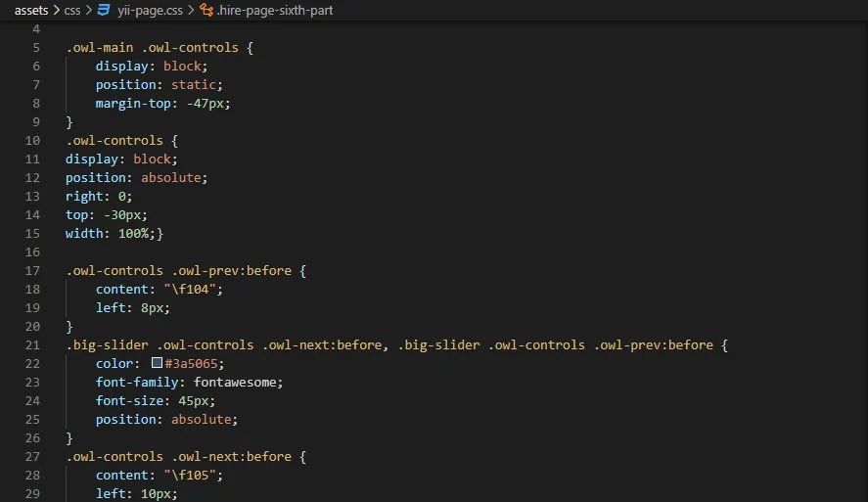Viewport: 868px width, 502px height.
Task: Click 'right: 0;' declaration
Action: click(x=99, y=197)
